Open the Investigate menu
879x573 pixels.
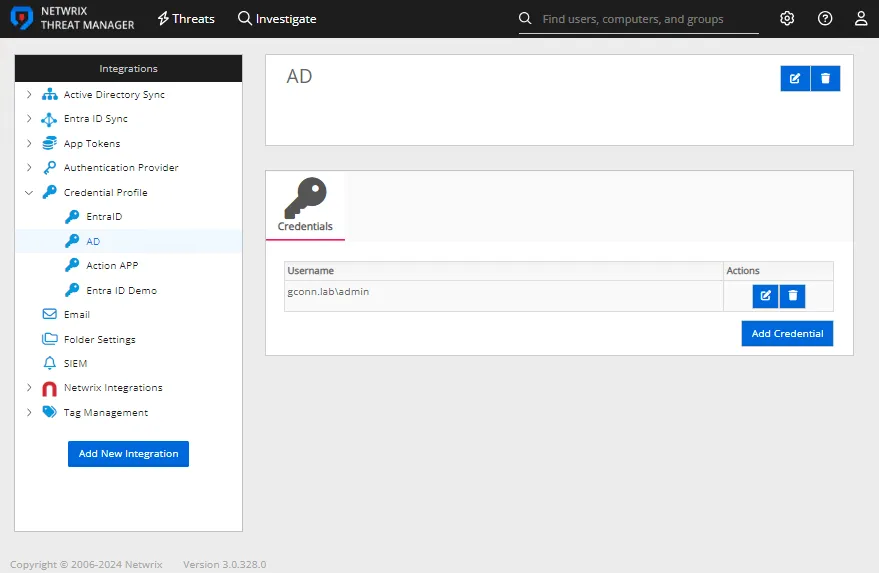pyautogui.click(x=277, y=19)
